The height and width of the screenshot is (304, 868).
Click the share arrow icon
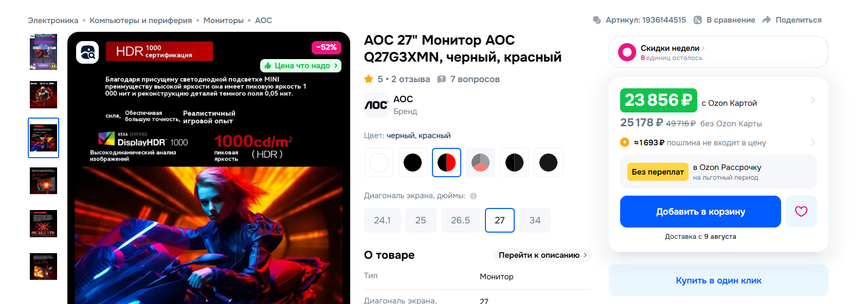click(x=767, y=20)
